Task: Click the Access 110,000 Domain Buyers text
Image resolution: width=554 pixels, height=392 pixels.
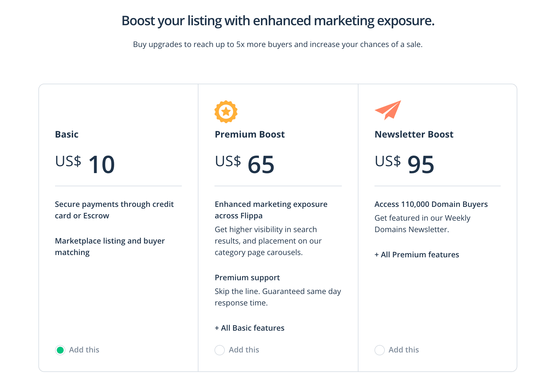Action: click(431, 204)
